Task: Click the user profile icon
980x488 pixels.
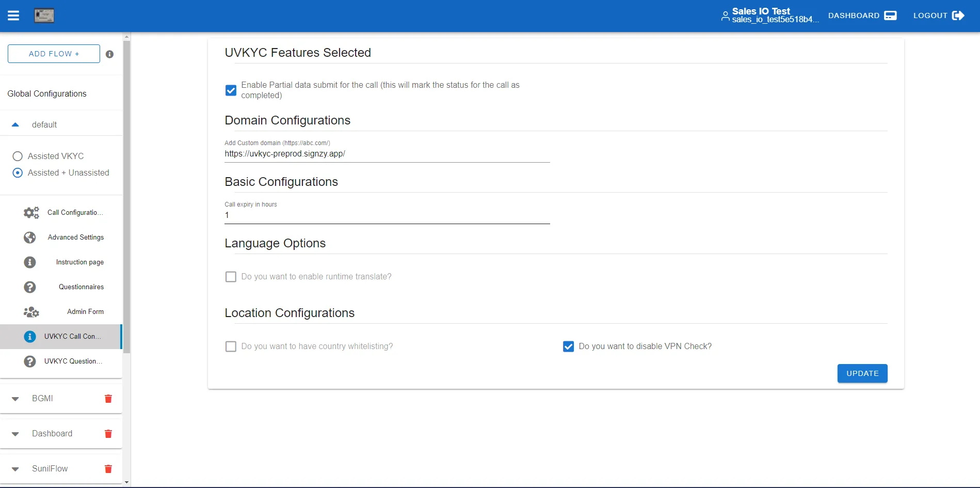Action: pos(725,16)
